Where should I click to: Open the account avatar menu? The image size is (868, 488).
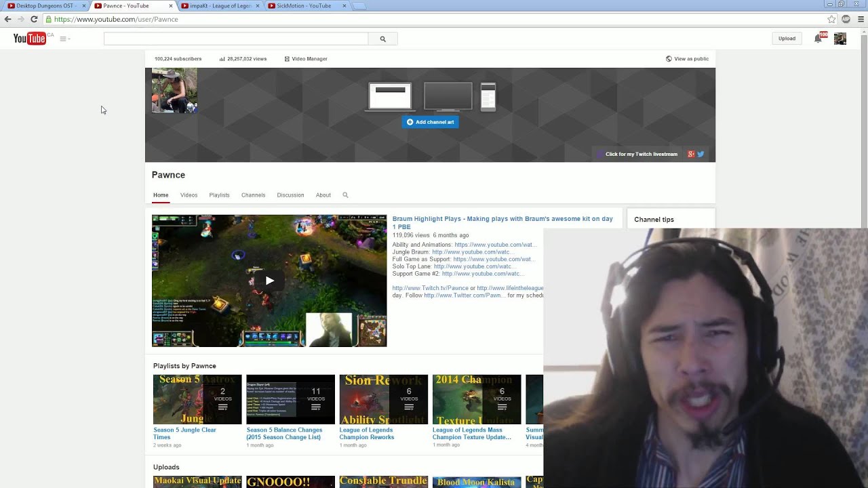840,39
